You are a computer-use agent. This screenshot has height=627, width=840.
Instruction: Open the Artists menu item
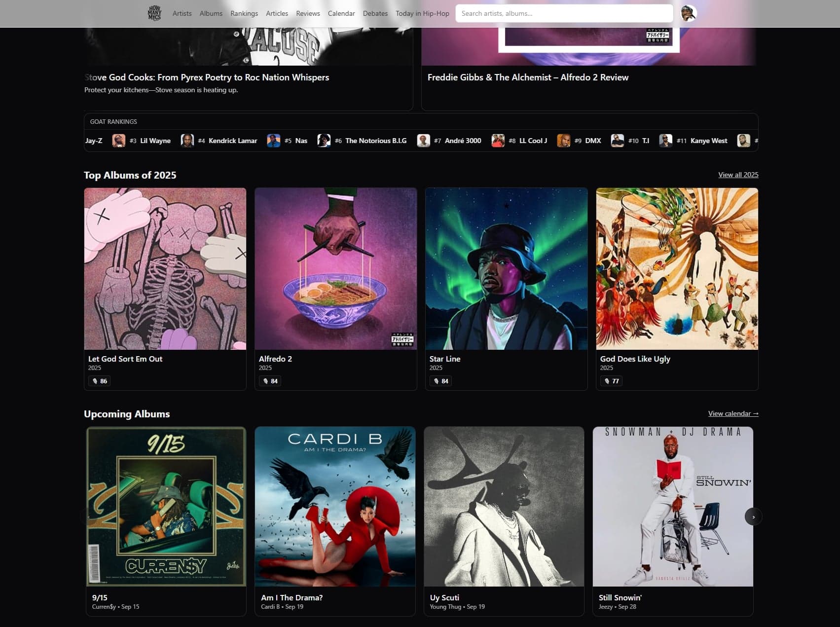tap(182, 14)
